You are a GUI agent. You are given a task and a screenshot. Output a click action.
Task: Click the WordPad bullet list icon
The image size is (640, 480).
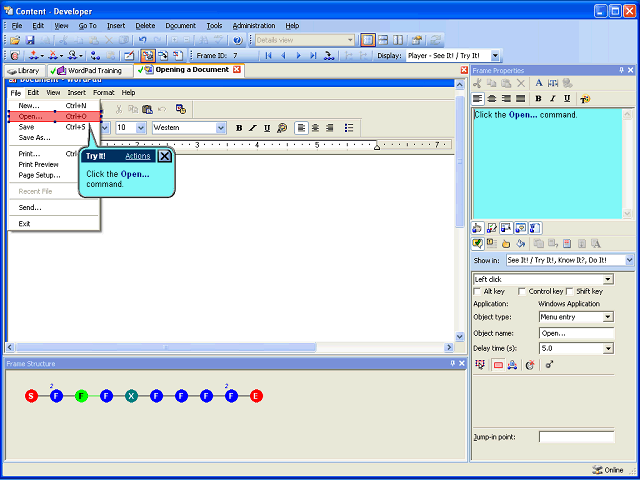(349, 128)
